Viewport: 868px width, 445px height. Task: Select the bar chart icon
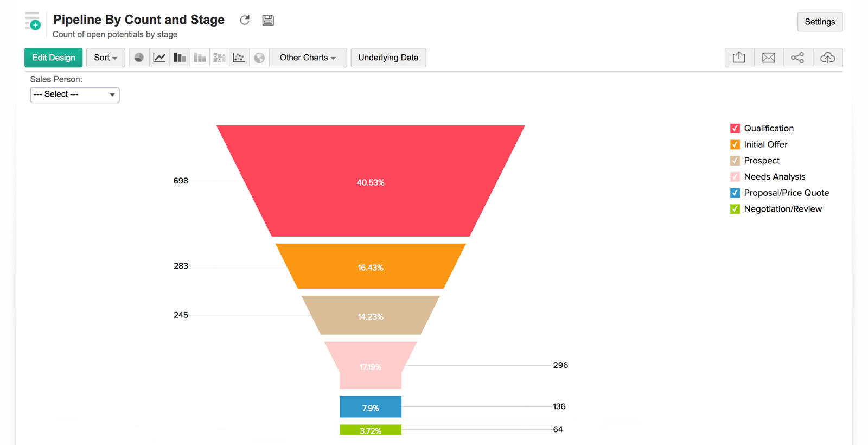click(179, 58)
